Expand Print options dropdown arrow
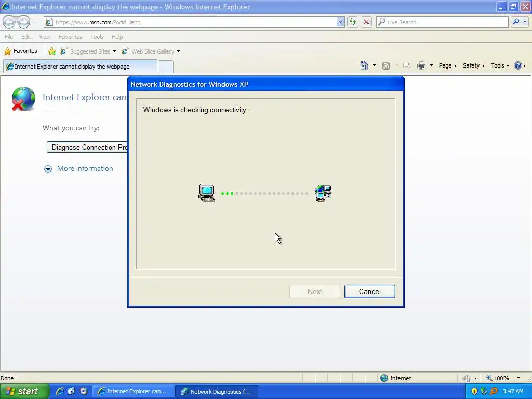Screen dimensions: 532x399 click(x=431, y=65)
